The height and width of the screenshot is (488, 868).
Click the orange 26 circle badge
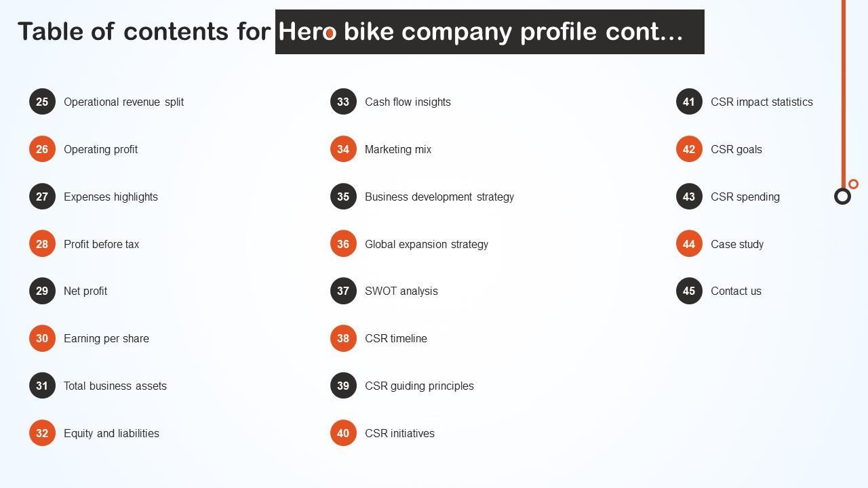tap(42, 149)
